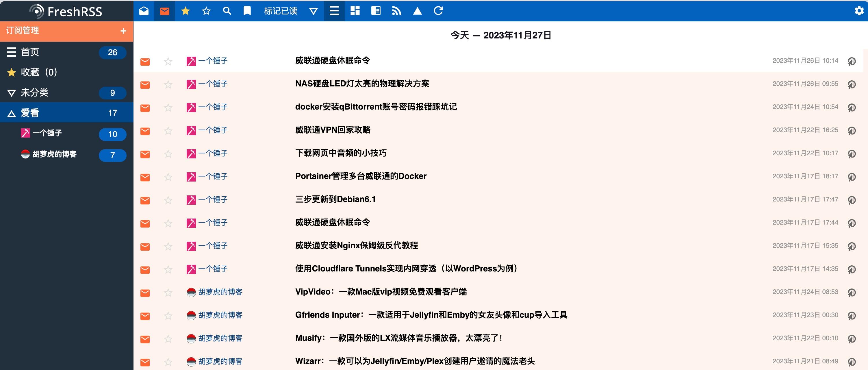The width and height of the screenshot is (868, 370).
Task: Add a new subscription with the plus button
Action: 123,31
